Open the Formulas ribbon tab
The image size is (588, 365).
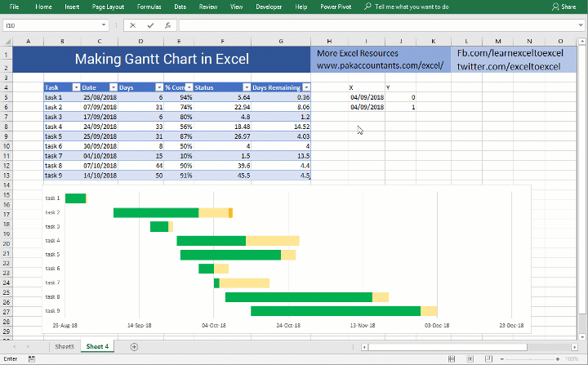pyautogui.click(x=149, y=7)
